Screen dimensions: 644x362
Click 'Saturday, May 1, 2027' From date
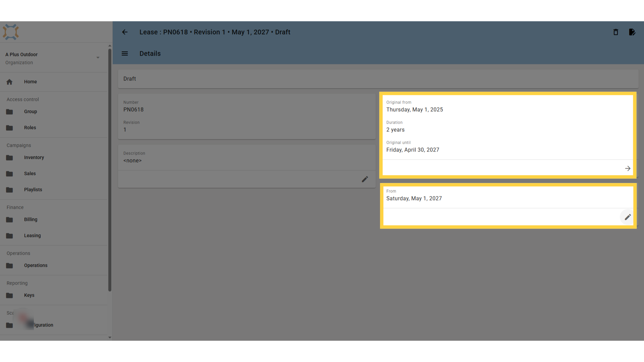[x=414, y=198]
